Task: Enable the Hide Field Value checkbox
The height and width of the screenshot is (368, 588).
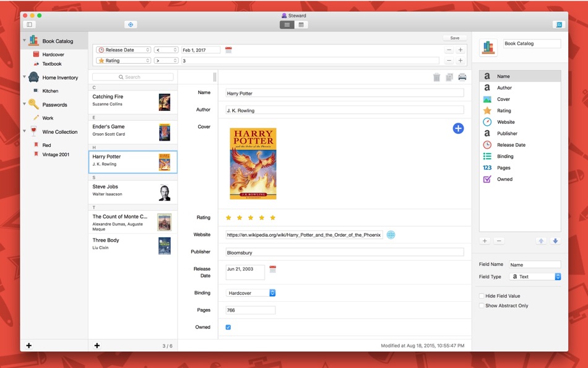Action: pyautogui.click(x=482, y=296)
